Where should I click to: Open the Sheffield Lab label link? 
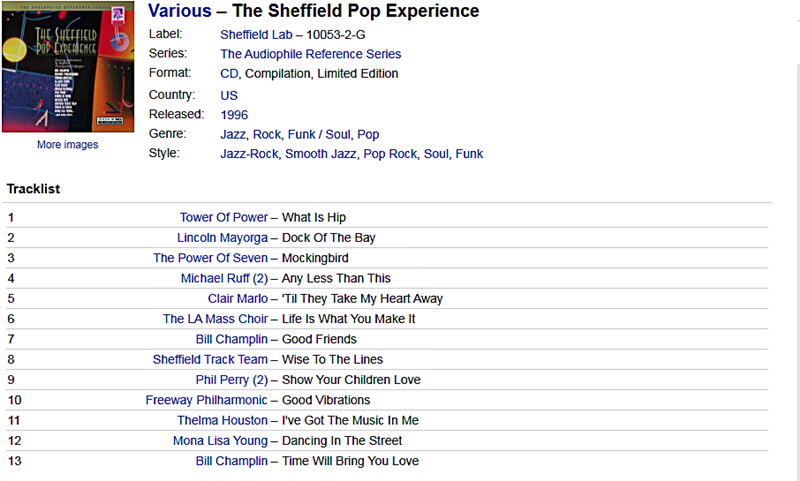pos(256,35)
